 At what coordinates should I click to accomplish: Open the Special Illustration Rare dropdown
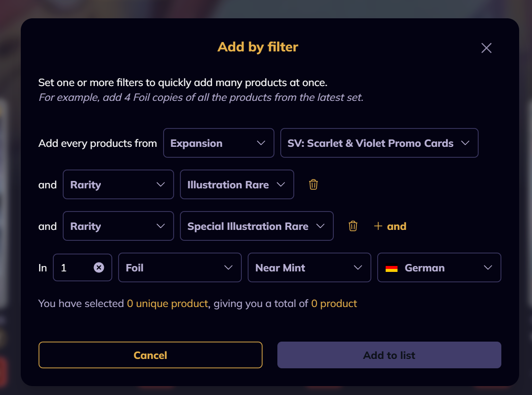(x=257, y=226)
